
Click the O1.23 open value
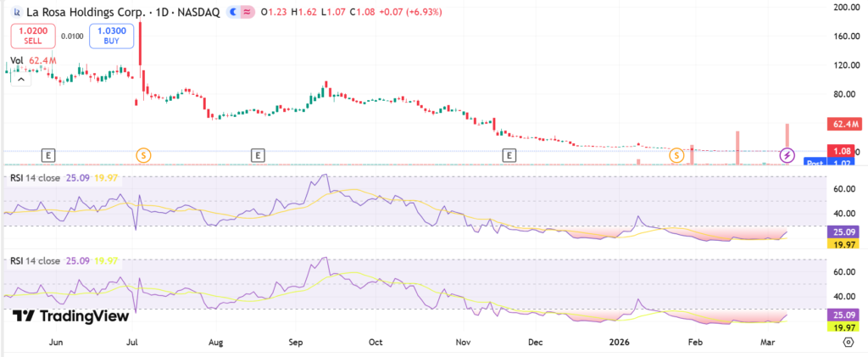tap(274, 12)
